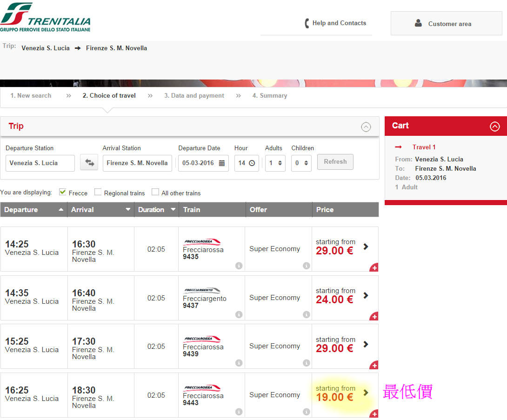The width and height of the screenshot is (507, 420).
Task: Collapse the Trip panel with the circle arrow
Action: click(366, 127)
